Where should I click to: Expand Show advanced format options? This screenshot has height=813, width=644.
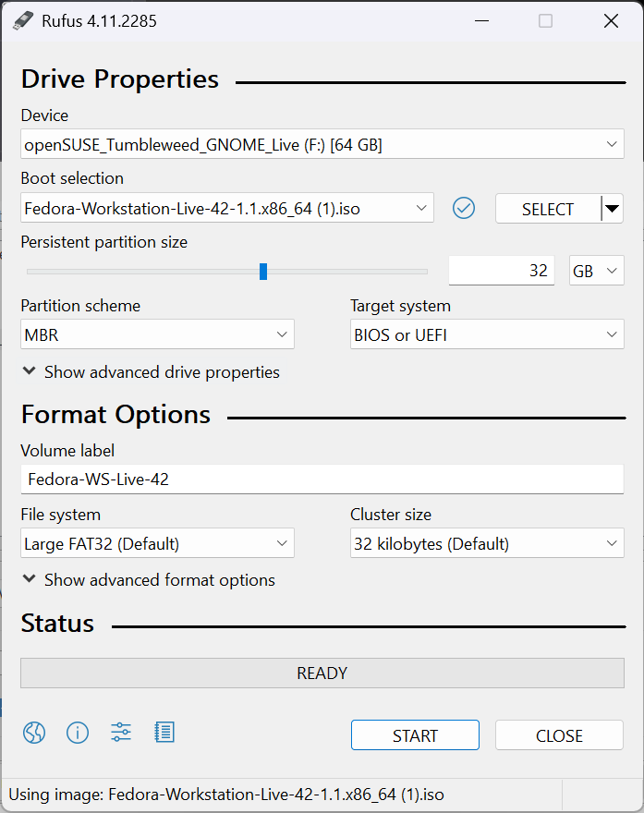(148, 580)
